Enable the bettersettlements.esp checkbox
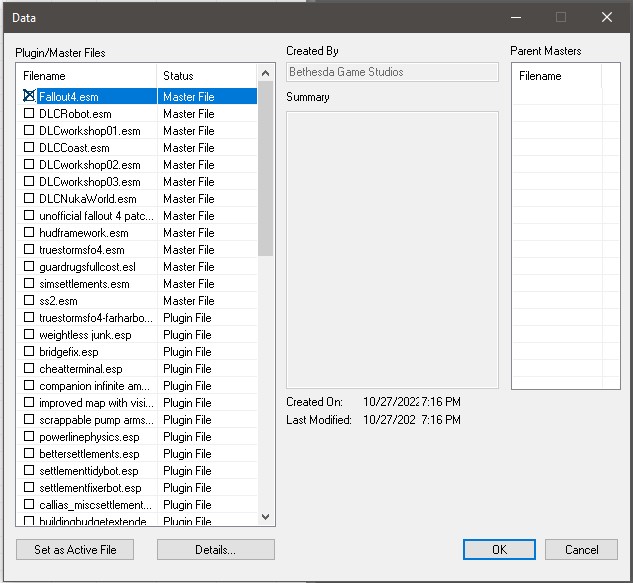Image resolution: width=633 pixels, height=583 pixels. pyautogui.click(x=29, y=453)
